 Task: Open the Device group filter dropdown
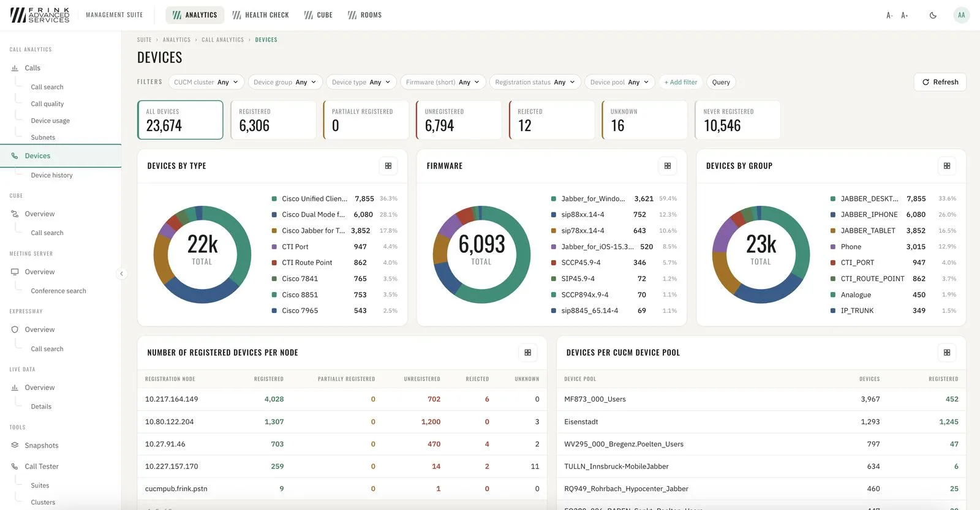coord(285,82)
